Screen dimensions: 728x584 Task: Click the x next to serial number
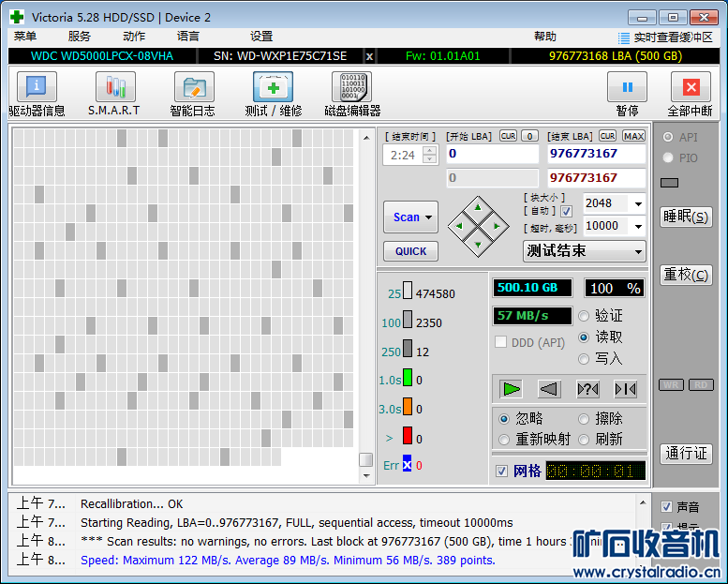coord(369,56)
